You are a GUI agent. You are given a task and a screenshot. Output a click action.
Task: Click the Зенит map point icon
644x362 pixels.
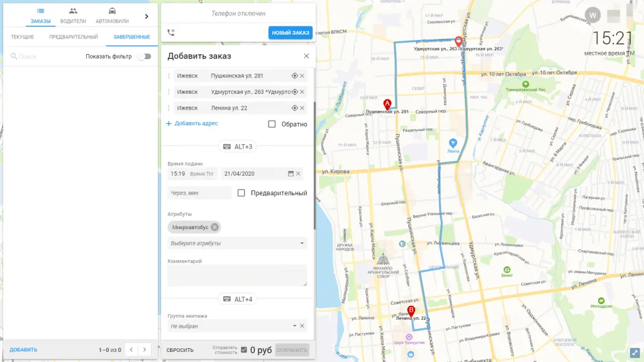(507, 270)
